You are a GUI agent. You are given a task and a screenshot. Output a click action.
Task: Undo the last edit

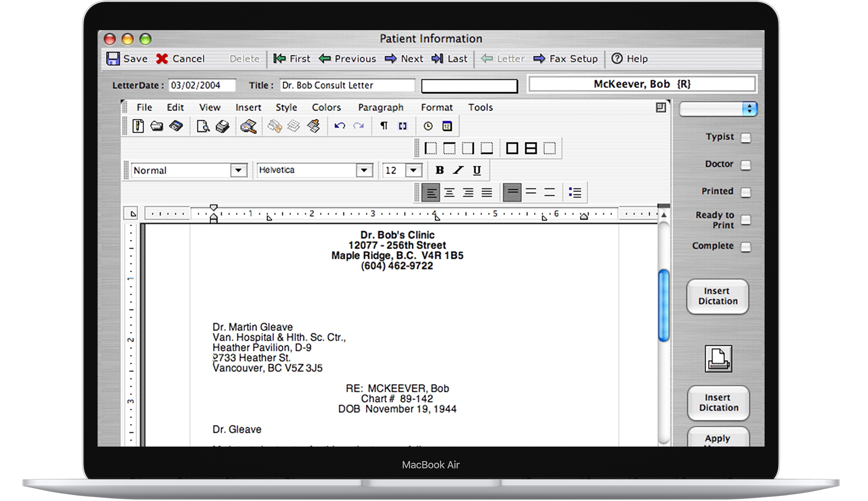339,126
